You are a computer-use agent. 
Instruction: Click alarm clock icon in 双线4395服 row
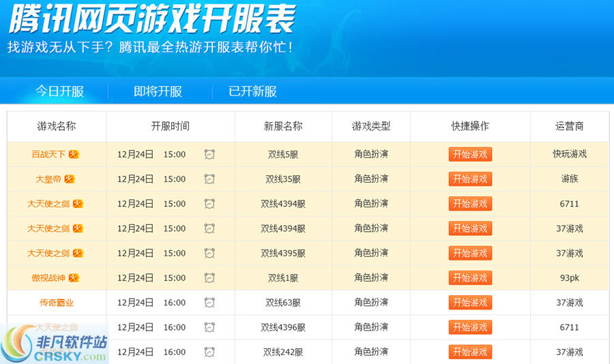coord(209,253)
